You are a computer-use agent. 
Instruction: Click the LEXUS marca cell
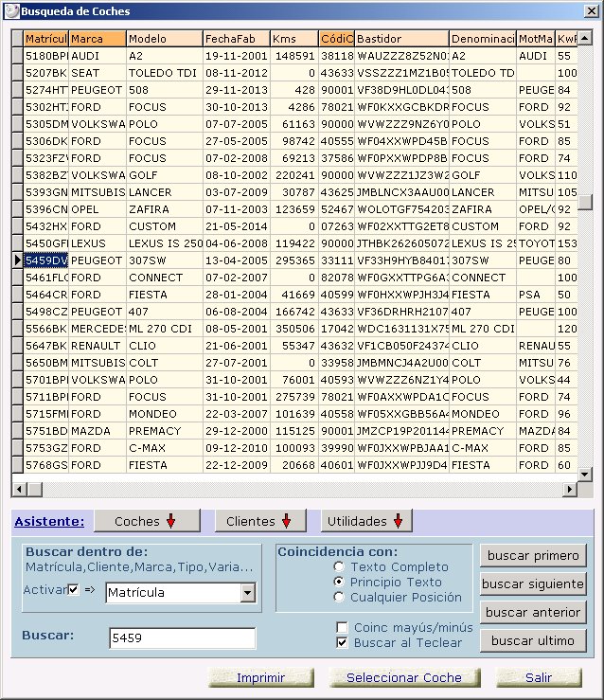point(98,243)
